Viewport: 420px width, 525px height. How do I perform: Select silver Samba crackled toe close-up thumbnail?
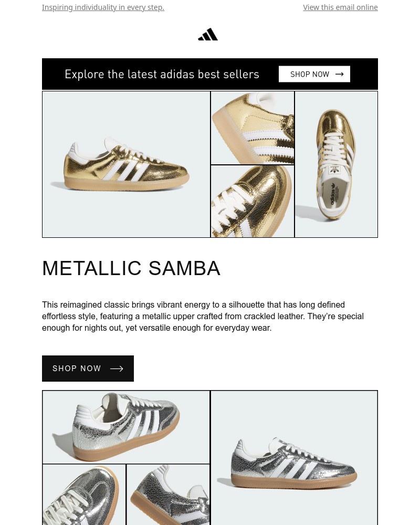168,495
